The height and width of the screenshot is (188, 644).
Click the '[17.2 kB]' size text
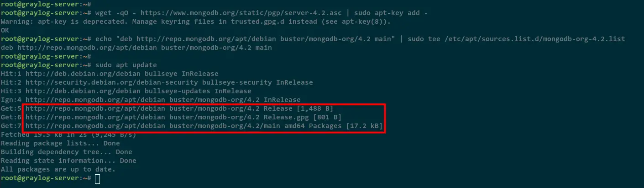coord(364,126)
